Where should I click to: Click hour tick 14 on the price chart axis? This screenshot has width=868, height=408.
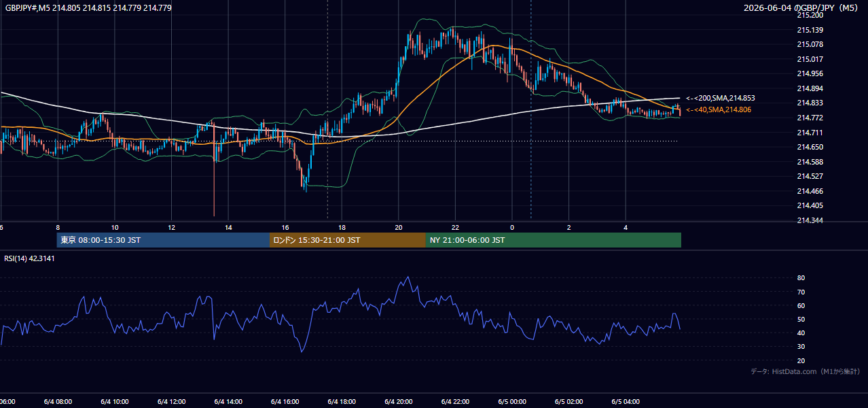[x=229, y=227]
